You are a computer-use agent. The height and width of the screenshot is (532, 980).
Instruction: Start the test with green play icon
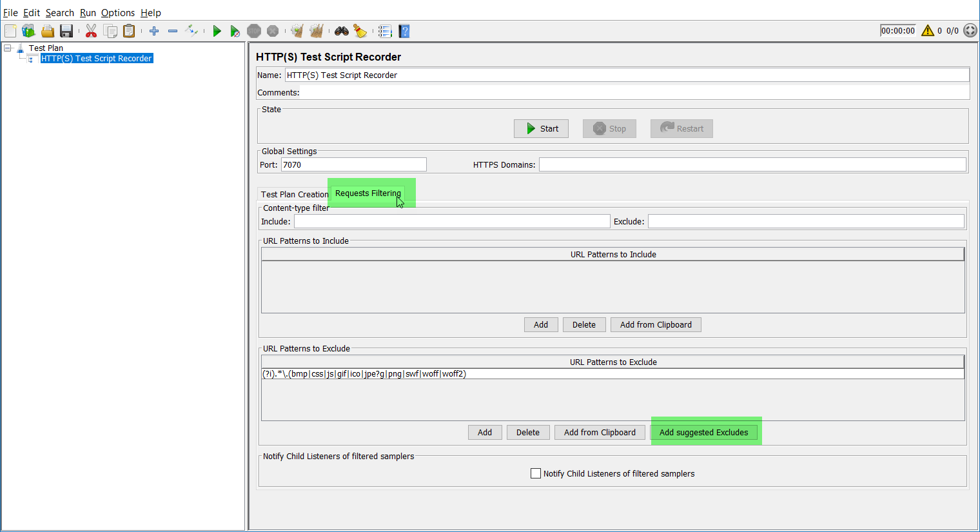[x=217, y=31]
